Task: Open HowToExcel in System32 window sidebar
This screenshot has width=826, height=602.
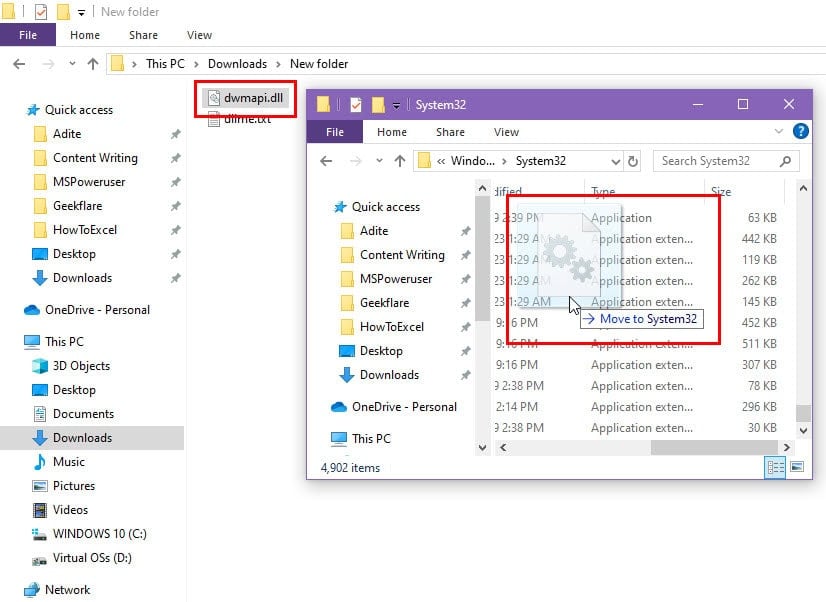Action: (392, 327)
